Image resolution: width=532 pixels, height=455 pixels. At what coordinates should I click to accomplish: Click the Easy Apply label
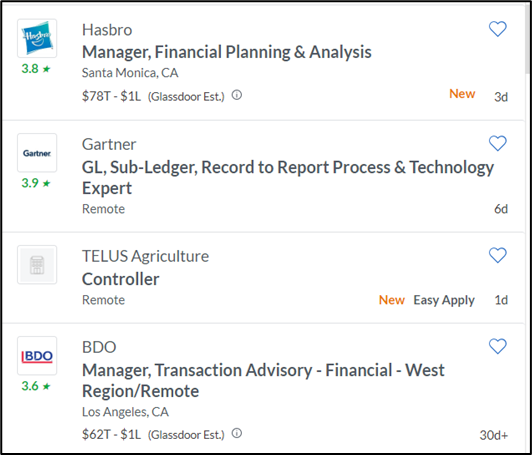(444, 300)
